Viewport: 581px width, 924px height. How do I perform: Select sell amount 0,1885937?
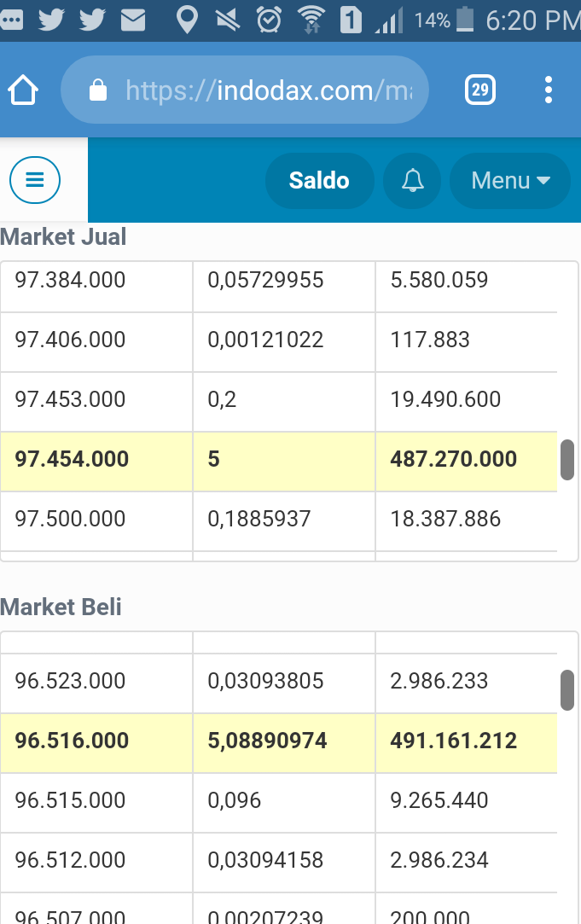pos(259,519)
